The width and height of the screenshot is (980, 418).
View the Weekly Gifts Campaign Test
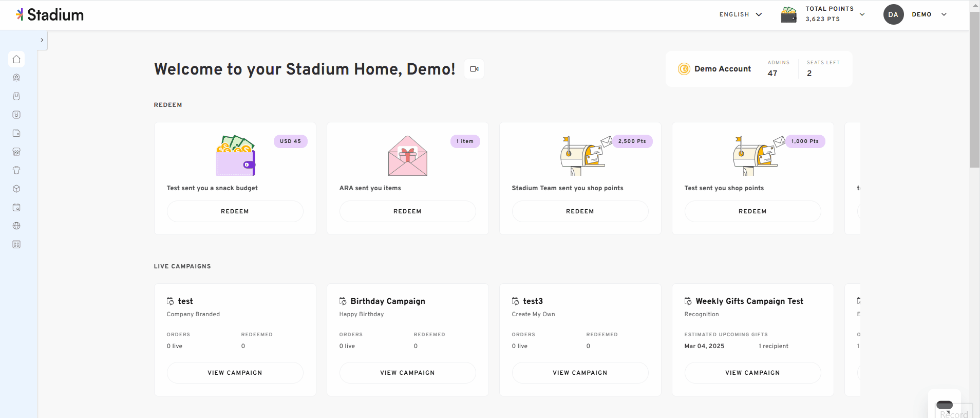pos(752,373)
